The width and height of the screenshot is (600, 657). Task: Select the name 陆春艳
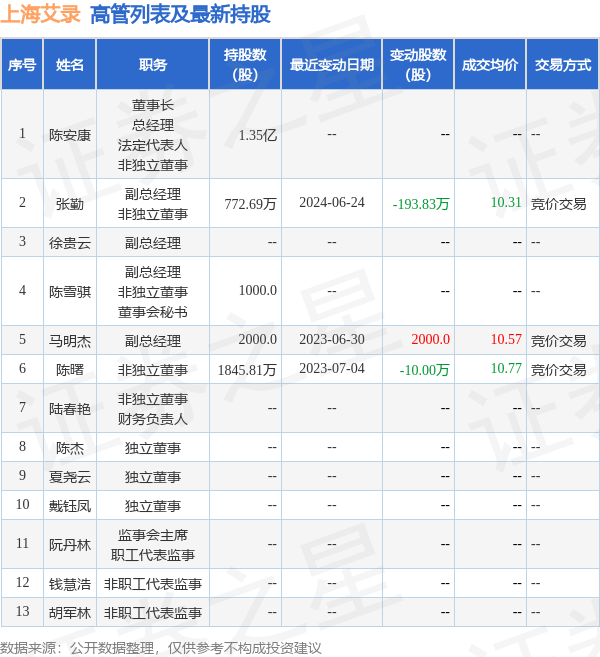pyautogui.click(x=70, y=409)
